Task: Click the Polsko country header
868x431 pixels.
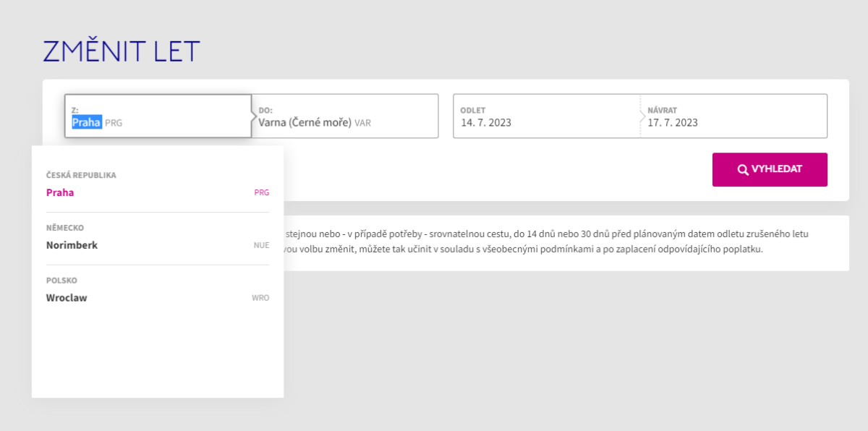Action: [61, 281]
